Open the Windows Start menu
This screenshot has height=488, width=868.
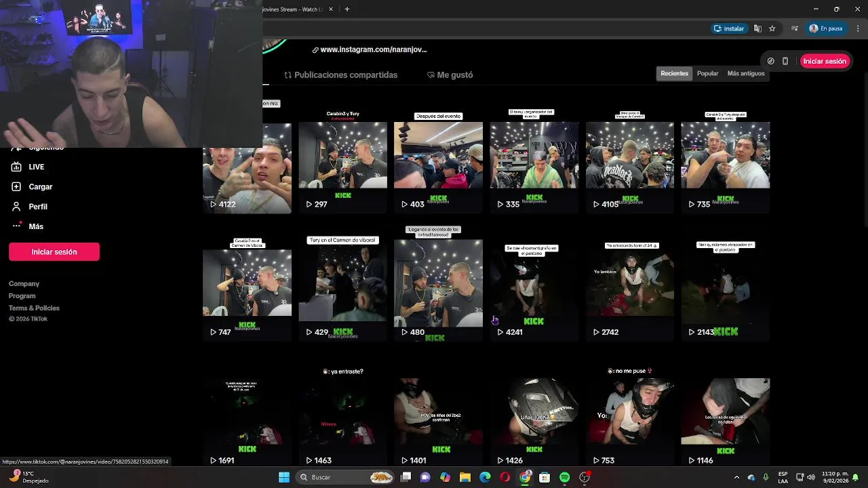[x=284, y=477]
